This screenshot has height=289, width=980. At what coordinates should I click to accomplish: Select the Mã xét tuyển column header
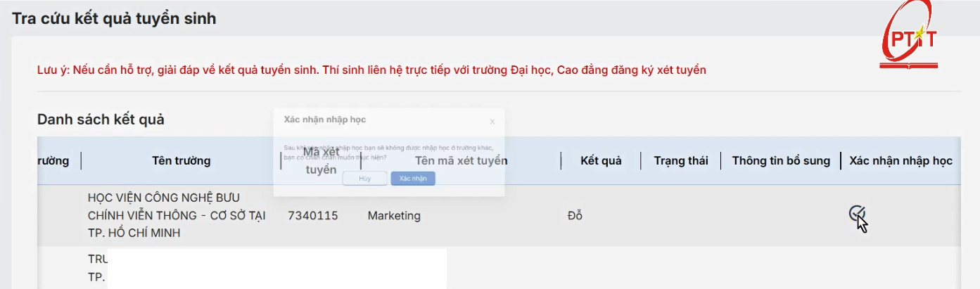click(321, 161)
